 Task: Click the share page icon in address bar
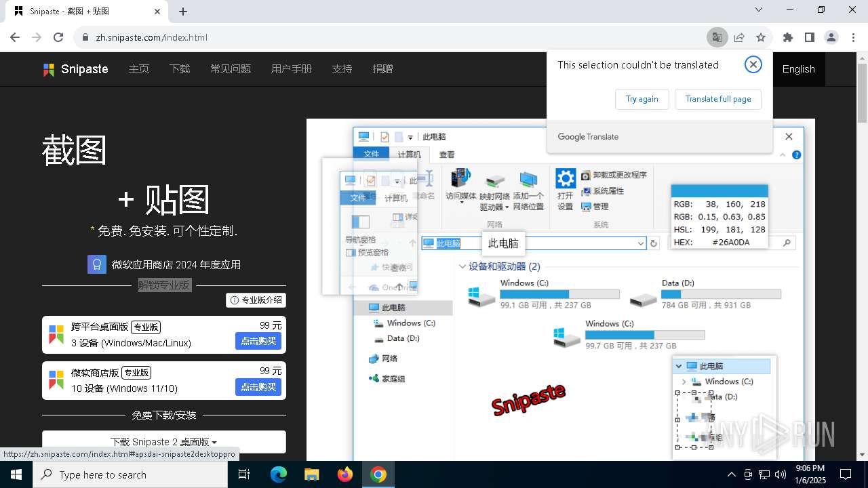coord(739,37)
